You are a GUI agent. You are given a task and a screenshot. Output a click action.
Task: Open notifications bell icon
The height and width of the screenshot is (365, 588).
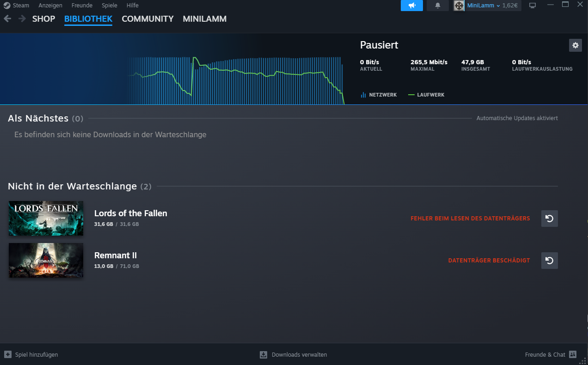click(x=438, y=6)
